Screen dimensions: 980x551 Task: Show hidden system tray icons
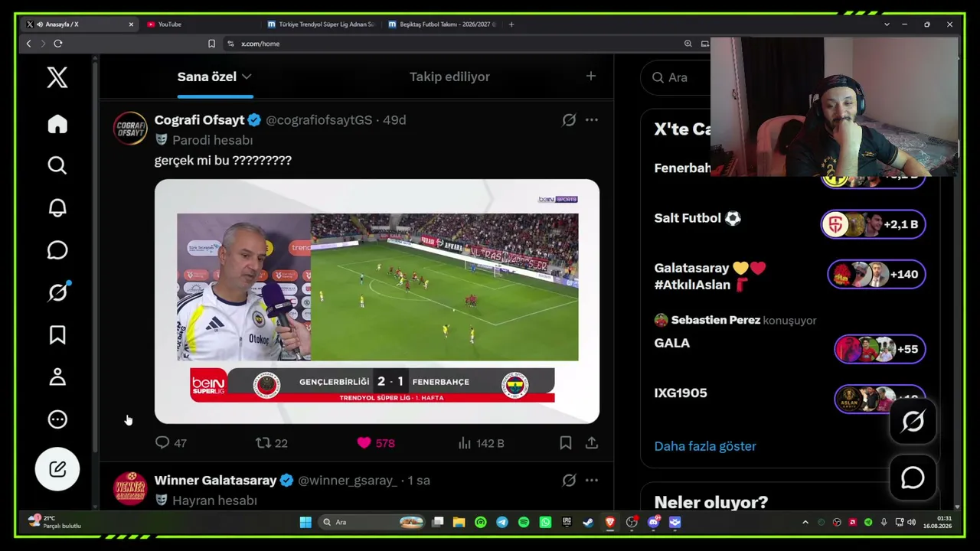click(805, 522)
